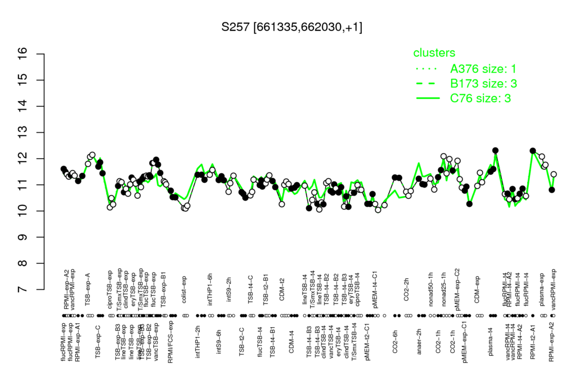The height and width of the screenshot is (368, 588).
Task: Click y-axis tick label 8
Action: (x=22, y=263)
